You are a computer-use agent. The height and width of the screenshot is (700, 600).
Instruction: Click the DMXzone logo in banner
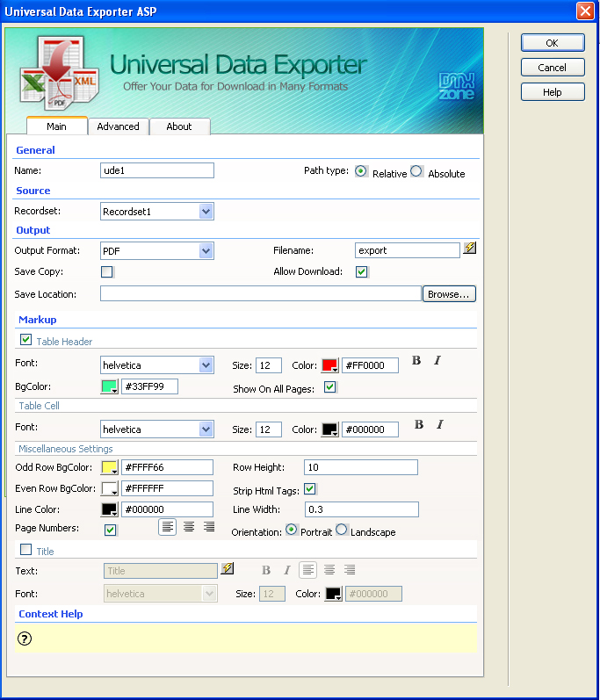(x=456, y=86)
